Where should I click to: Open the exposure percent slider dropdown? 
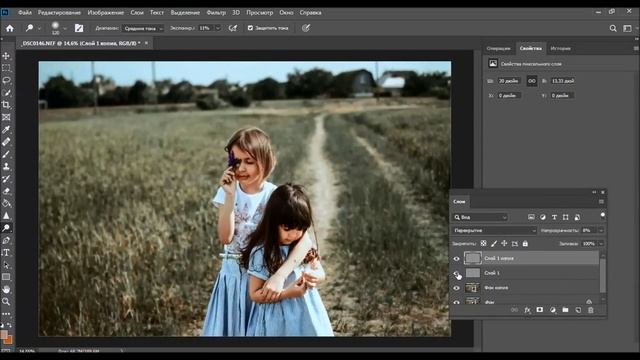pos(218,28)
